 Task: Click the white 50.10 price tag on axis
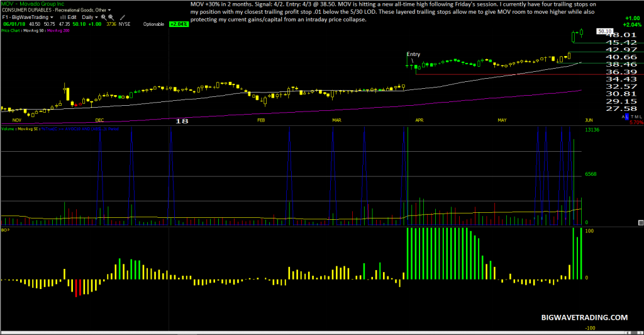click(x=605, y=31)
